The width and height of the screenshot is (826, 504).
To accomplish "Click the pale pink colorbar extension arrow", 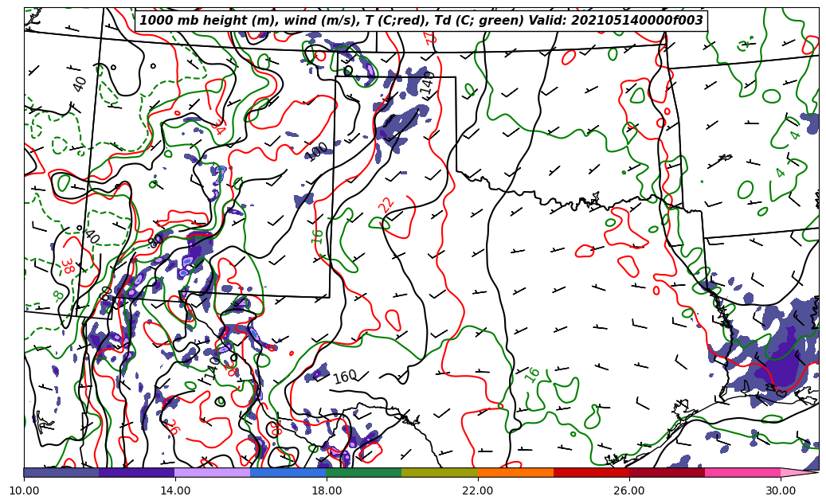I will 799,472.
